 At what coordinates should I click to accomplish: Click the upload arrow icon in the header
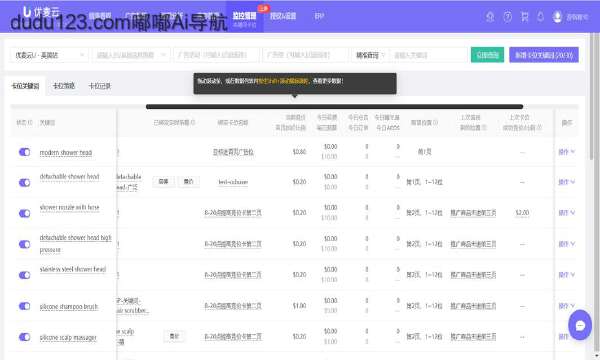pyautogui.click(x=490, y=17)
